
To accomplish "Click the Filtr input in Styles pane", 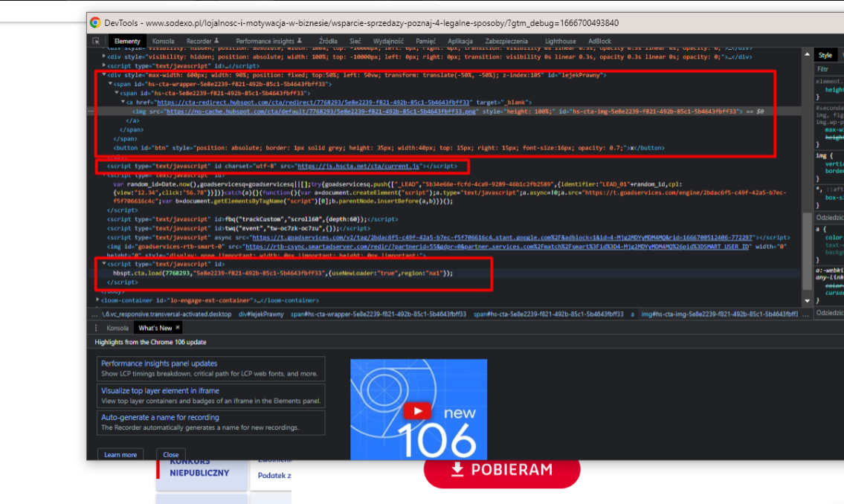I will [x=829, y=69].
